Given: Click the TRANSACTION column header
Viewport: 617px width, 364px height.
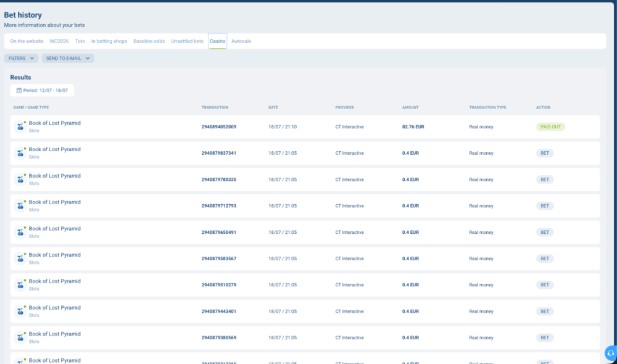Looking at the screenshot, I should 215,107.
